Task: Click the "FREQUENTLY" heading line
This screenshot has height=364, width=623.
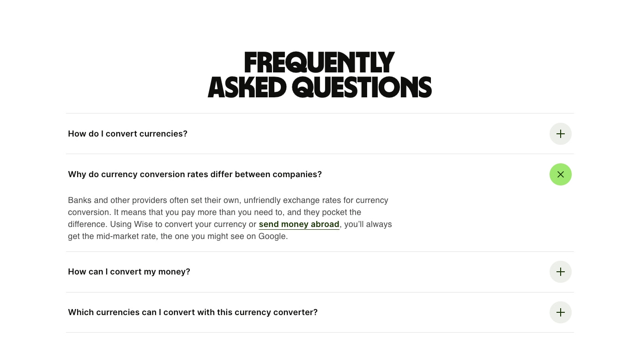Action: (x=320, y=63)
